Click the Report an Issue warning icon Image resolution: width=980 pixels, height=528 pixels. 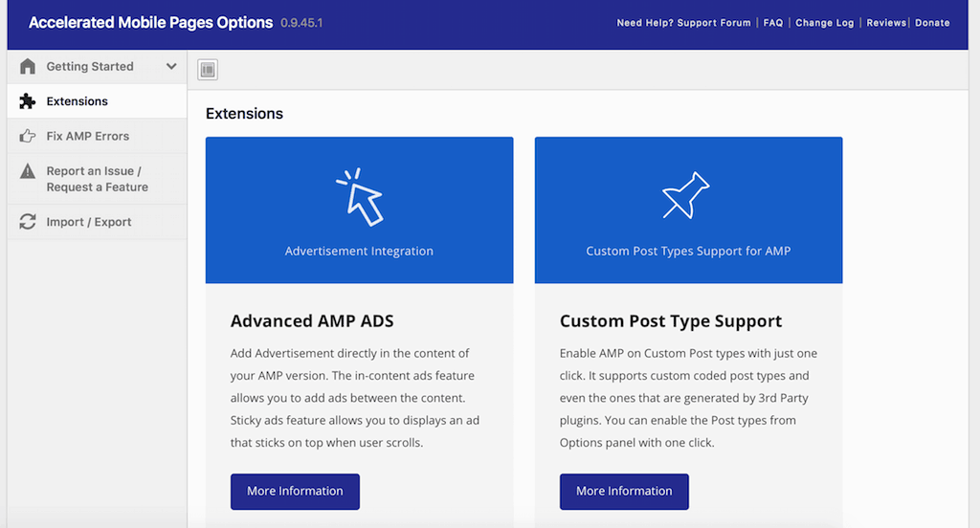click(28, 172)
